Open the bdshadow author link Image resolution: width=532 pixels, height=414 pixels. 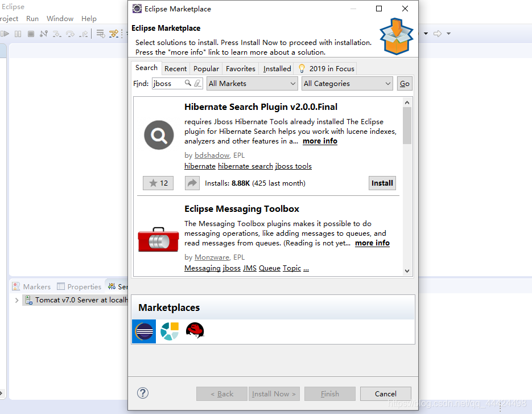pos(212,155)
